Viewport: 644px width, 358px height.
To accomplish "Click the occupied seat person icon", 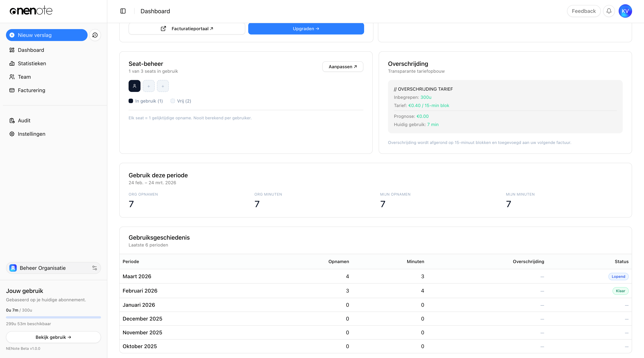I will pos(134,86).
